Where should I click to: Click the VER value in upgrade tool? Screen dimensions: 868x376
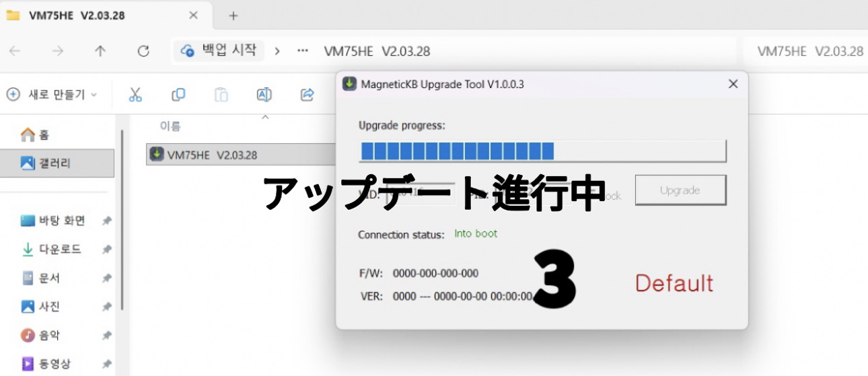(463, 296)
